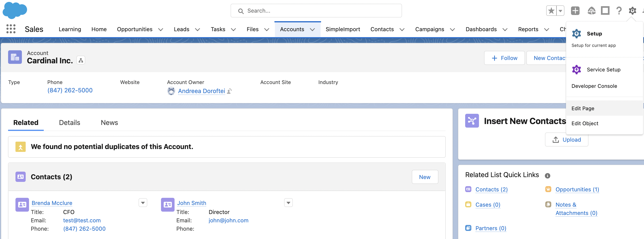Click the global Search field

316,11
